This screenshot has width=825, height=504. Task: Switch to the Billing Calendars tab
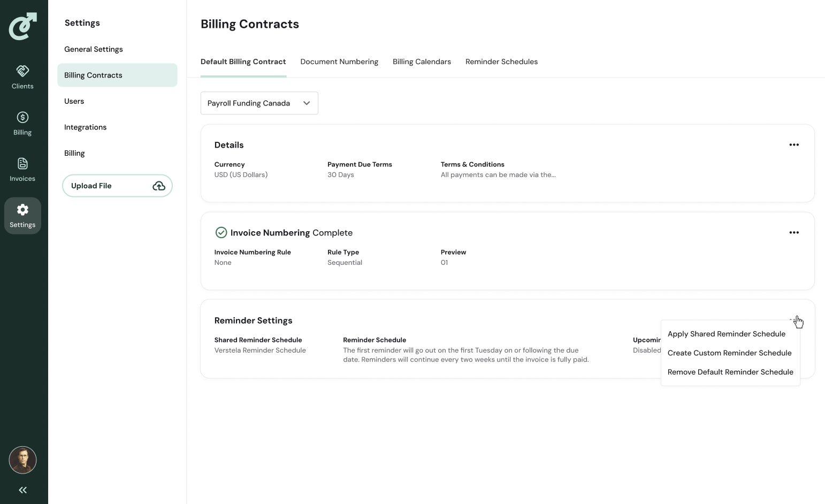pos(422,62)
